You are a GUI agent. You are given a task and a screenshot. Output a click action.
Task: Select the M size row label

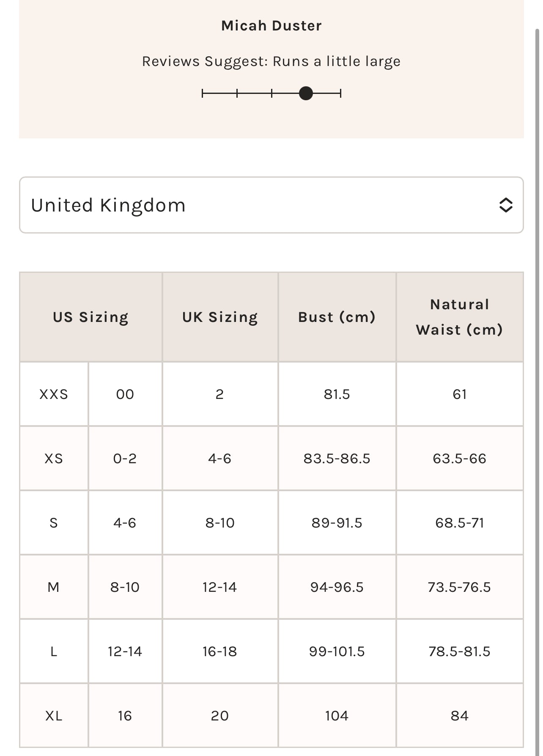pos(54,587)
